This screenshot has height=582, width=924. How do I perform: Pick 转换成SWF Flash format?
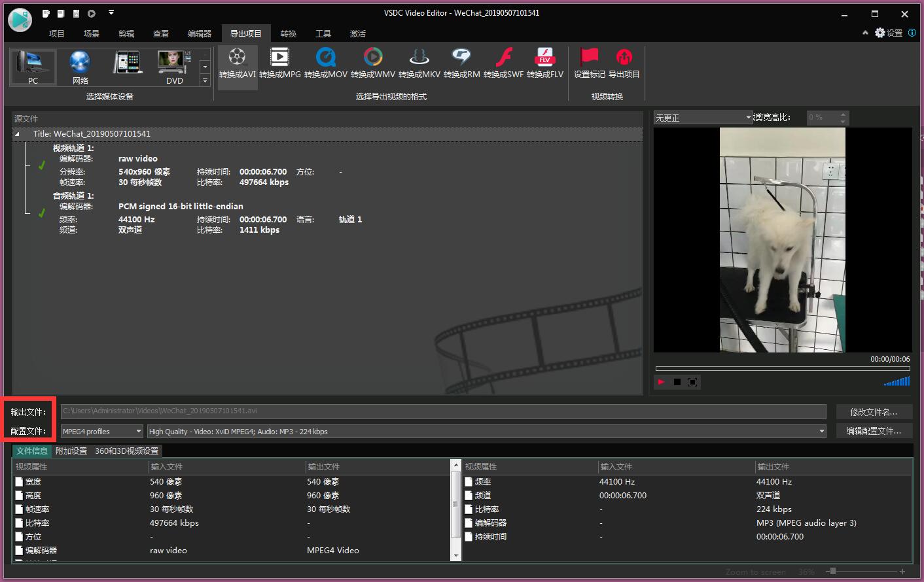point(504,64)
